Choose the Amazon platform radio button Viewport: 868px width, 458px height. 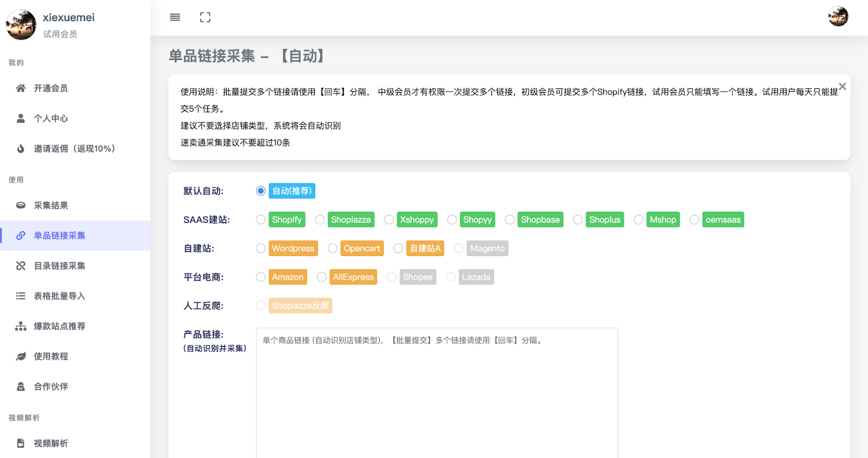[x=261, y=277]
